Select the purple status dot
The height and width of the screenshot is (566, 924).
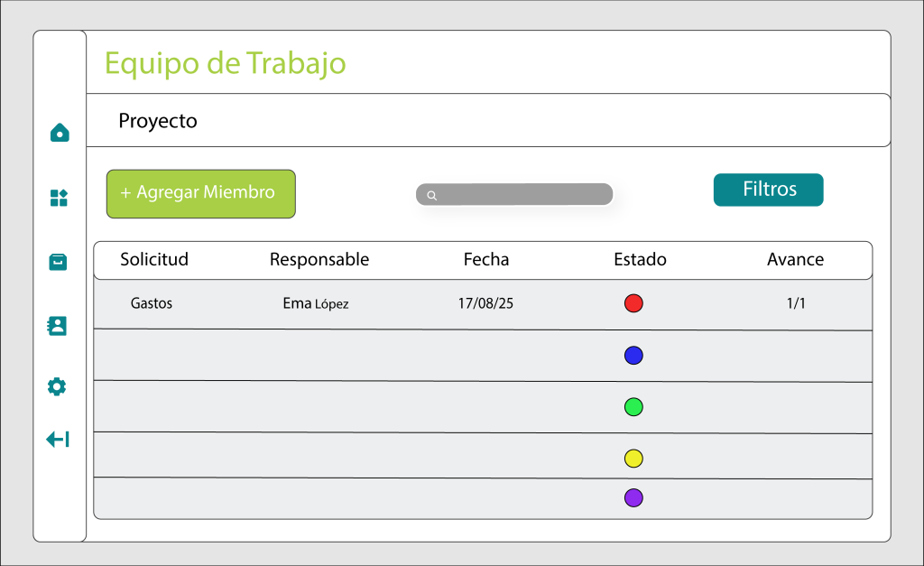(633, 497)
